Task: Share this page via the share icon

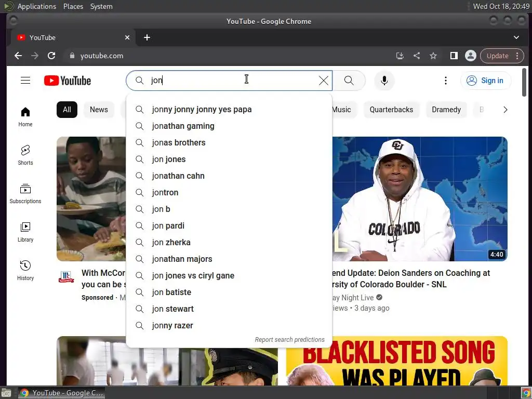Action: 417,56
